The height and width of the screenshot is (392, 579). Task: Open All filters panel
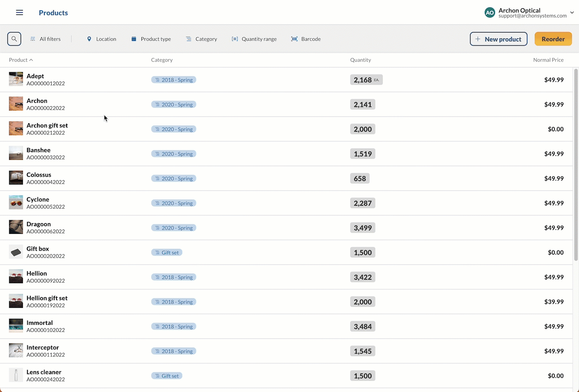coord(45,39)
